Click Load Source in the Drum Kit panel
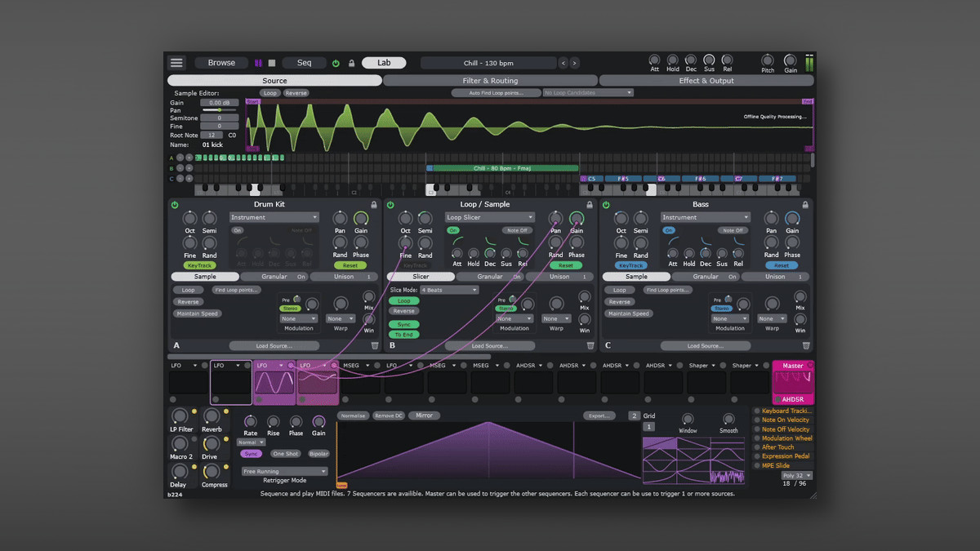 273,346
